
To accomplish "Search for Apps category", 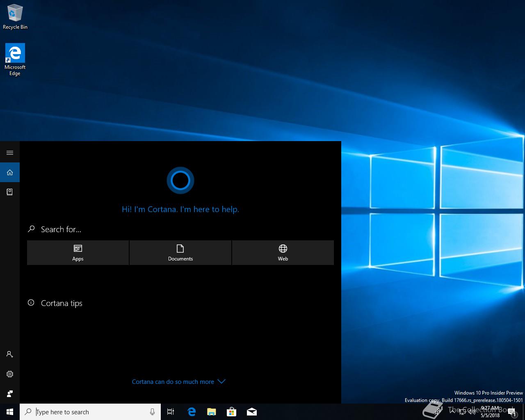I will tap(78, 253).
